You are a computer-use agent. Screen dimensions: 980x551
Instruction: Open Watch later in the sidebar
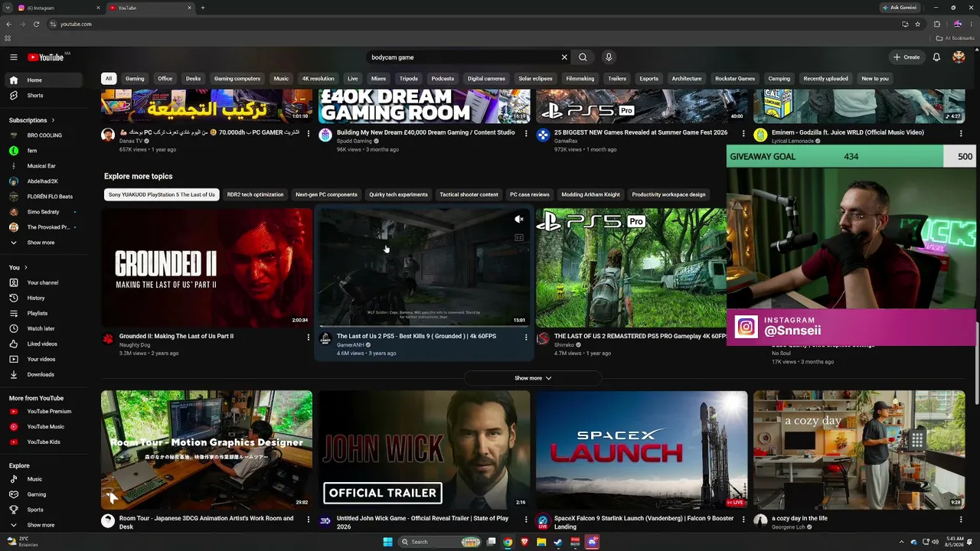point(44,328)
